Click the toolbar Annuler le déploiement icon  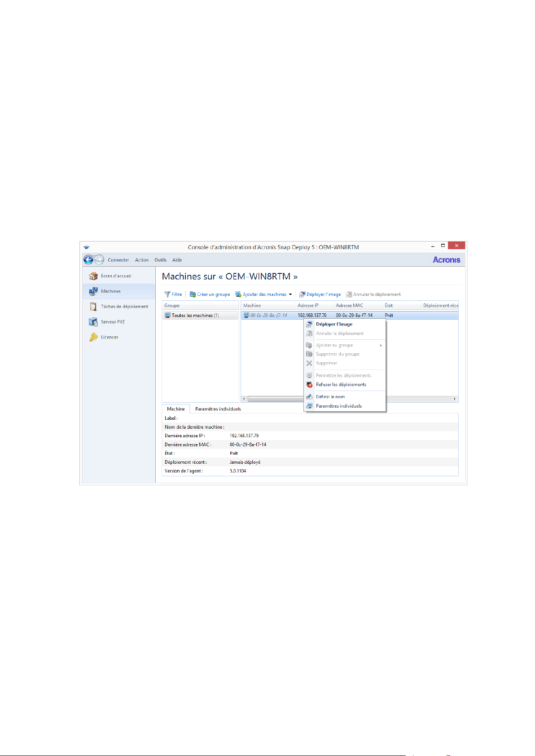point(349,294)
